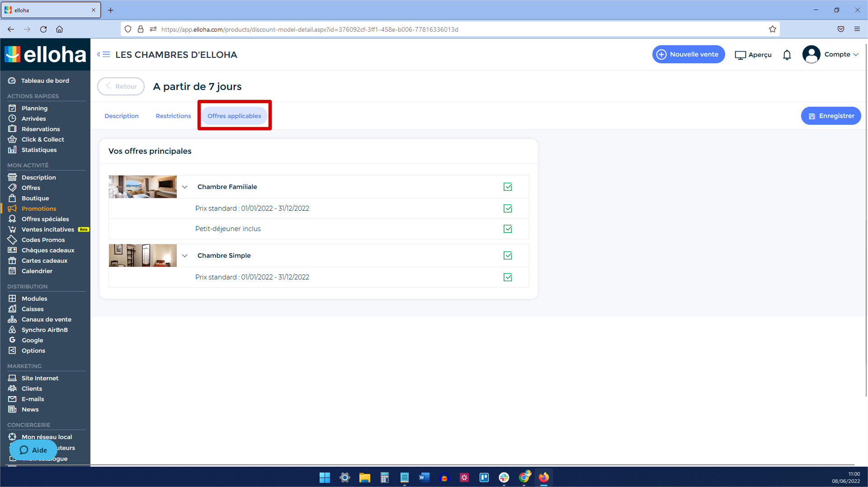The width and height of the screenshot is (868, 487).
Task: Select Offres applicables tab
Action: pyautogui.click(x=234, y=116)
